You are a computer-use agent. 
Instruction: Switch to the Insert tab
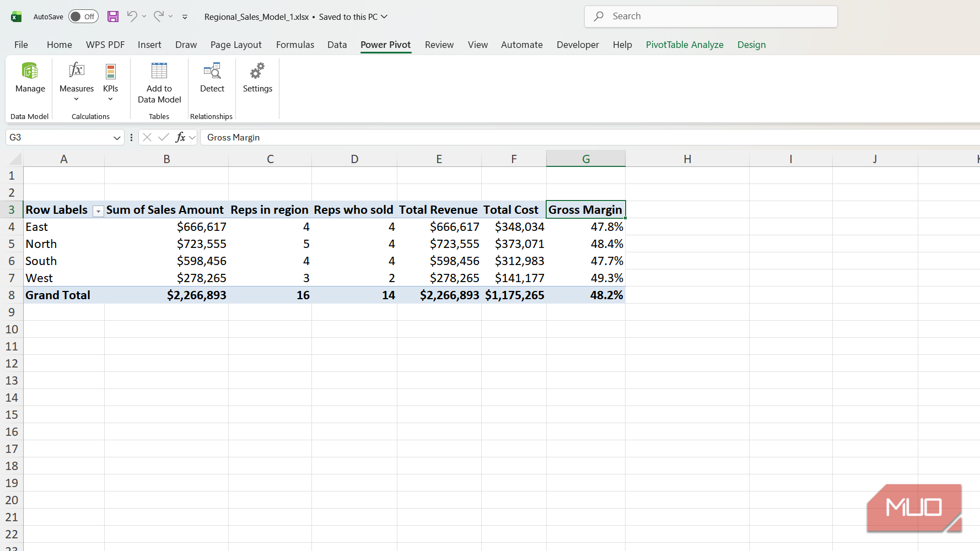(149, 45)
